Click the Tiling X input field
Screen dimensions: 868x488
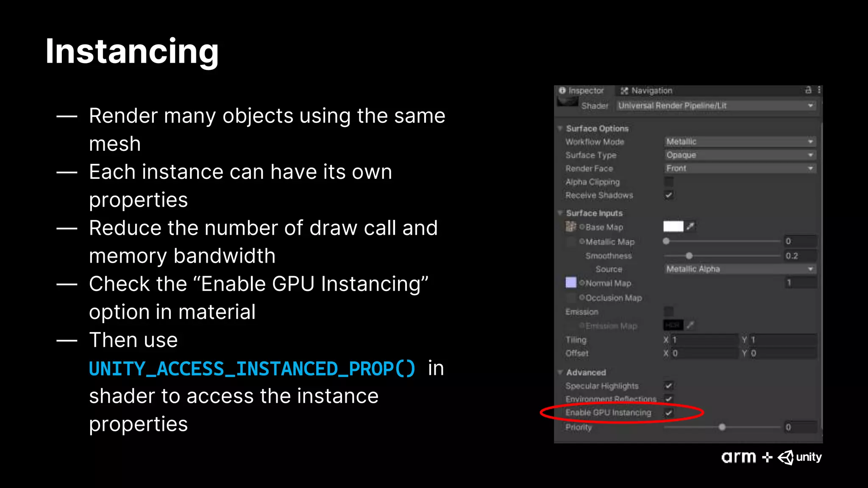tap(705, 340)
